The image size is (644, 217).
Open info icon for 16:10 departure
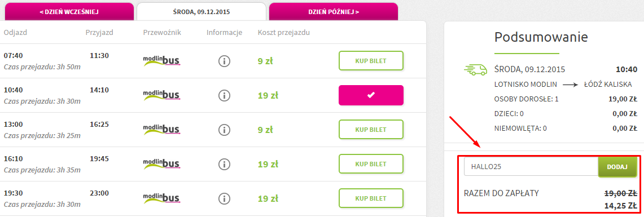pos(224,164)
